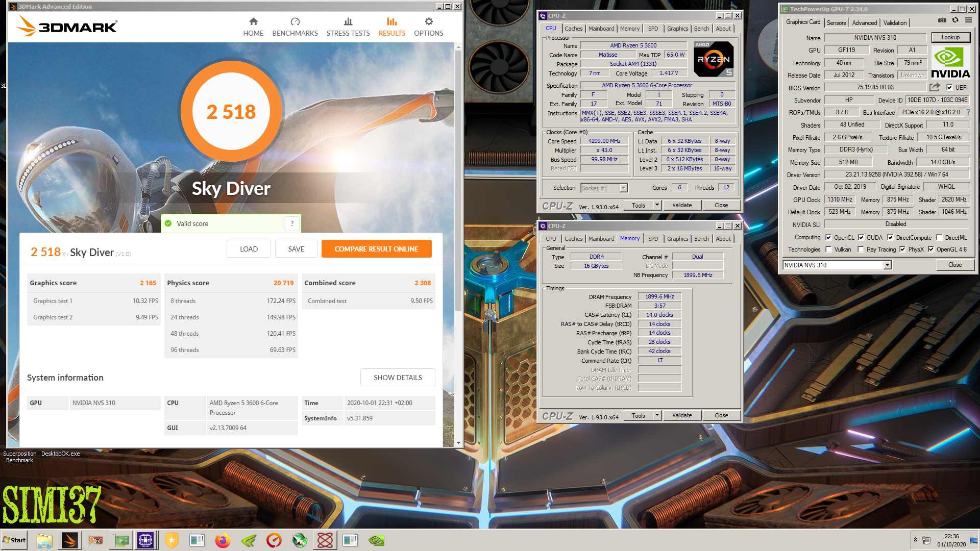Click 3DMark scrollbar up arrow
980x551 pixels.
tap(458, 47)
